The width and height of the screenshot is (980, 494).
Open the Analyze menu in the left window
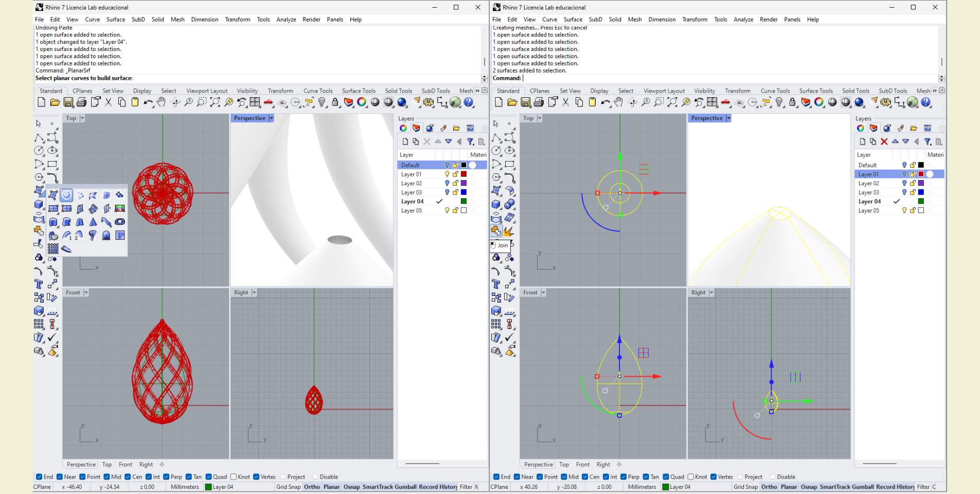coord(286,20)
